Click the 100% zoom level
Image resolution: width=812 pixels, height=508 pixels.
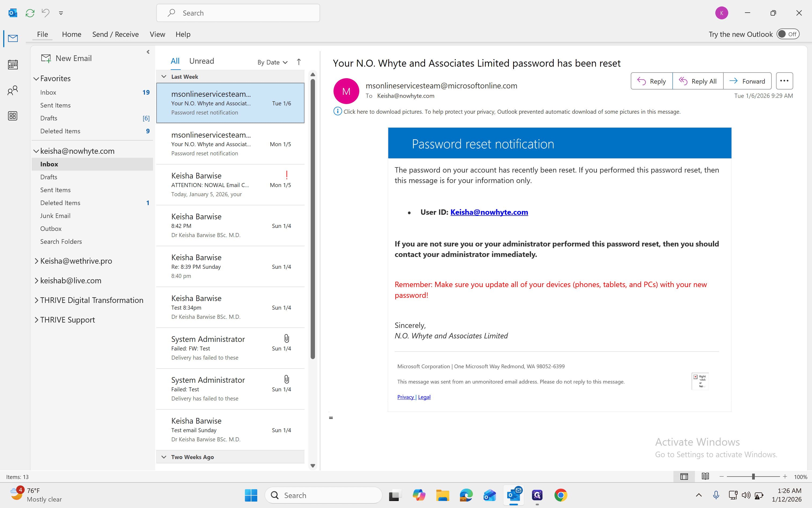(x=801, y=477)
